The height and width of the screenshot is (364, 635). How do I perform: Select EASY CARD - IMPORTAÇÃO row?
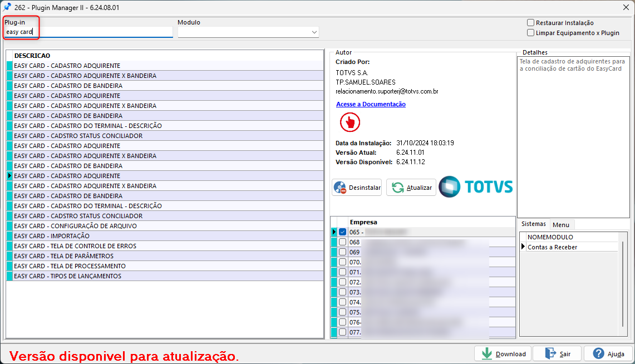pyautogui.click(x=168, y=236)
